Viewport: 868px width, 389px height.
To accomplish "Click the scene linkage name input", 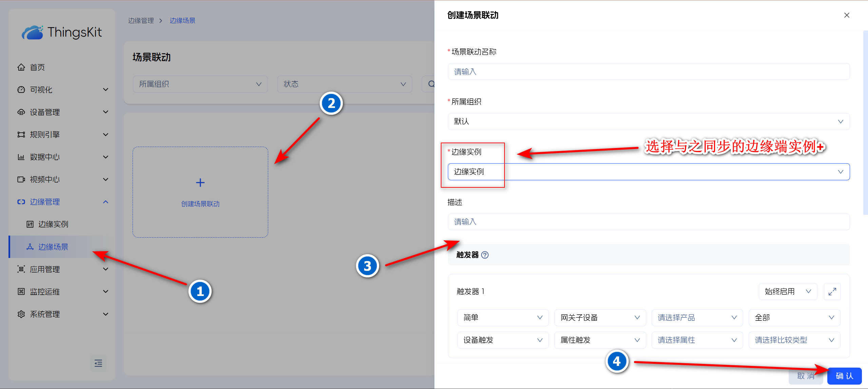I will [x=648, y=72].
